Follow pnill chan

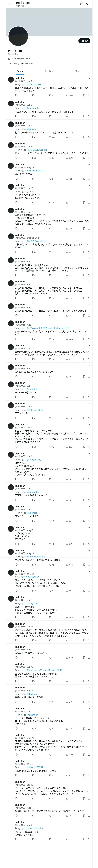click(x=84, y=41)
